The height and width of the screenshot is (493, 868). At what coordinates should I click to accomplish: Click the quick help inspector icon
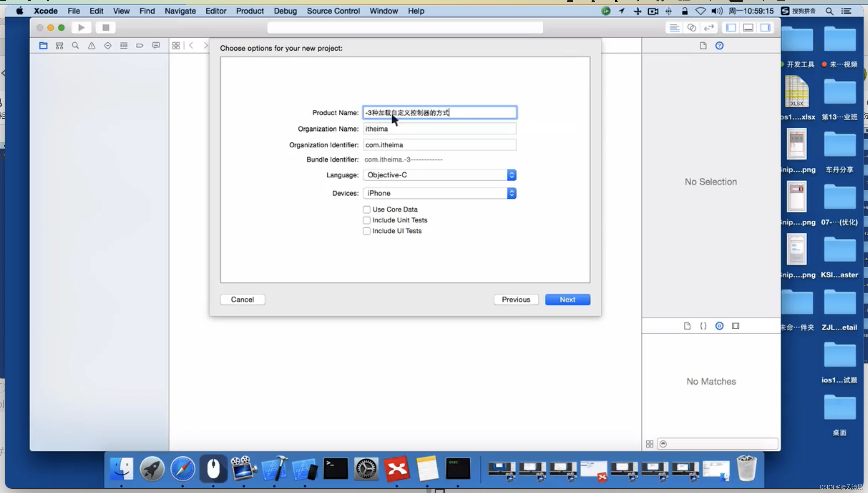pos(719,45)
